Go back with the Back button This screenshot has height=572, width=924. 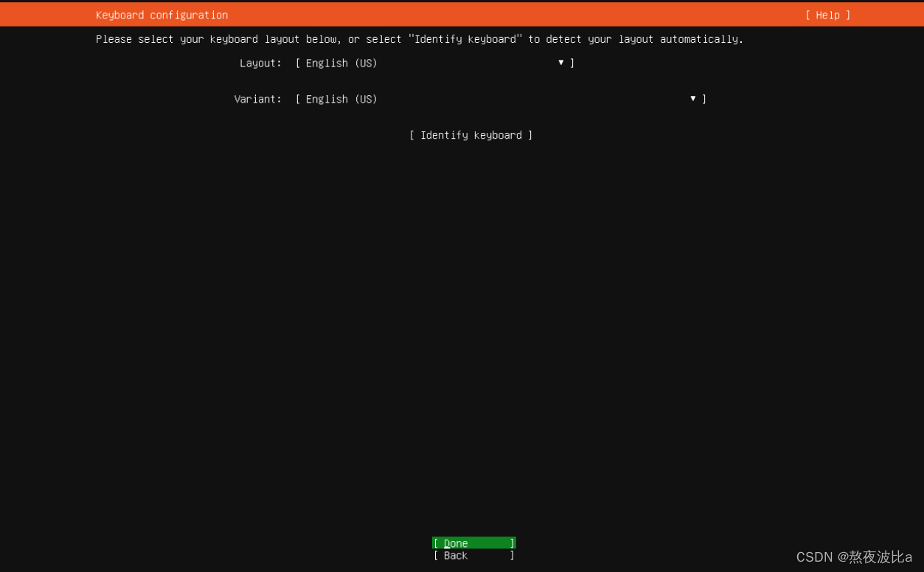473,556
